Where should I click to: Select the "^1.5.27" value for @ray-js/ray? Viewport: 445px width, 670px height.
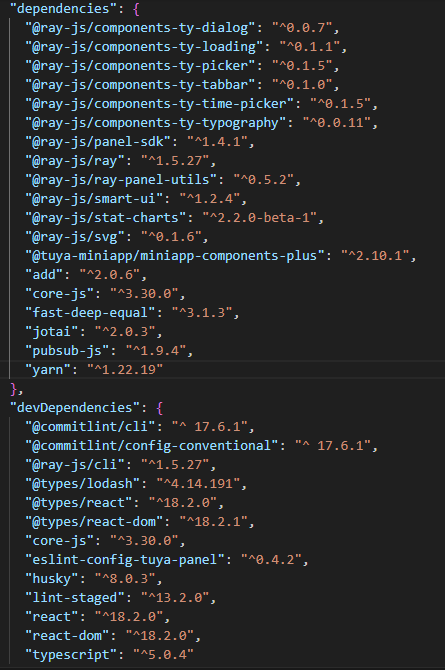click(x=175, y=161)
